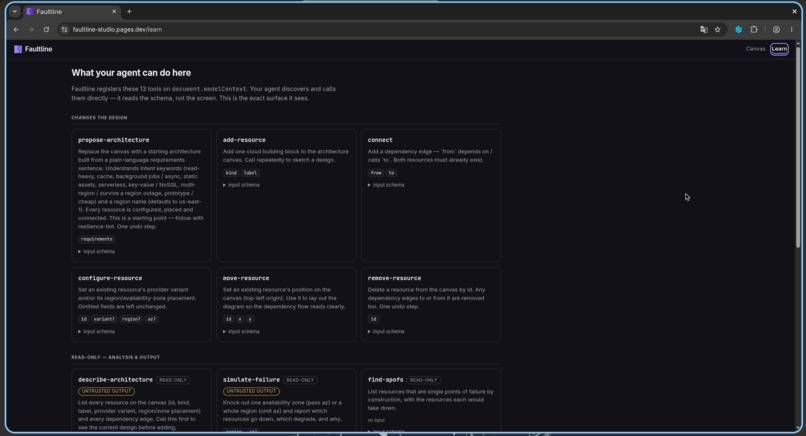Click the address bar URL
Viewport: 806px width, 436px height.
(117, 29)
